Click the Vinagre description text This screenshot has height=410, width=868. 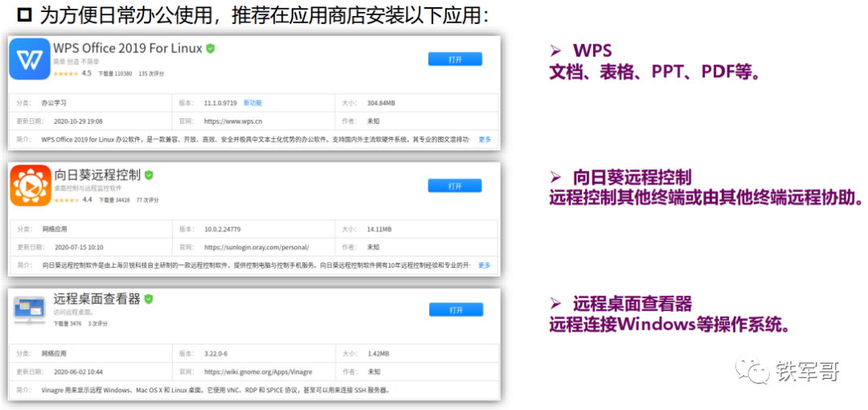tap(216, 389)
